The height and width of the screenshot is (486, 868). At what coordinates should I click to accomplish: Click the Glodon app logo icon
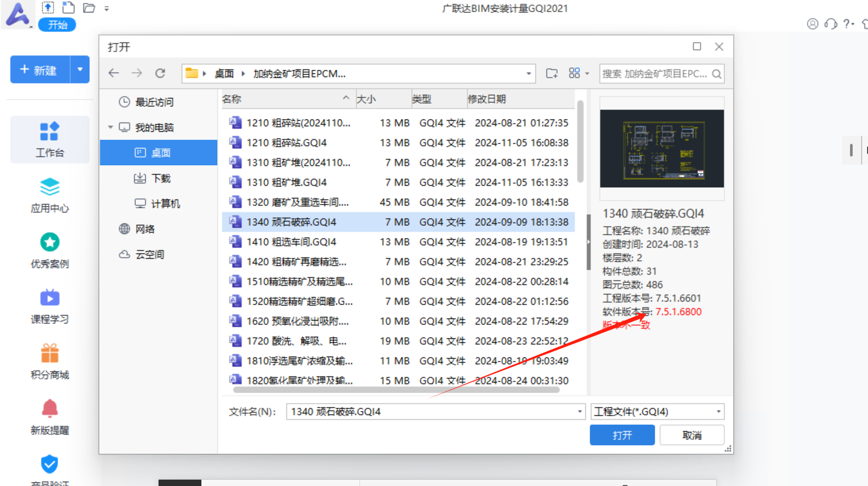coord(17,14)
